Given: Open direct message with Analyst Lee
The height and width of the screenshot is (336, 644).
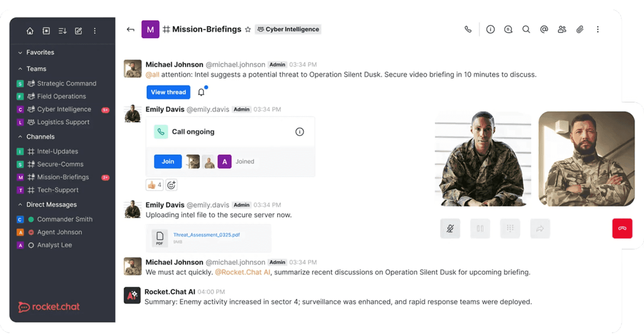Looking at the screenshot, I should (x=62, y=245).
